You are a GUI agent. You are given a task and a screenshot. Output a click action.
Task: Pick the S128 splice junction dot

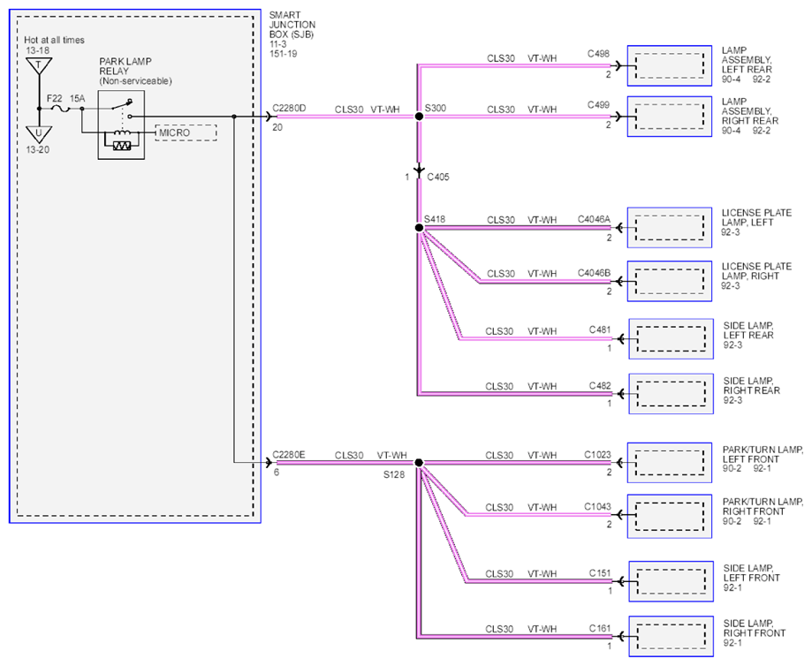pyautogui.click(x=419, y=463)
